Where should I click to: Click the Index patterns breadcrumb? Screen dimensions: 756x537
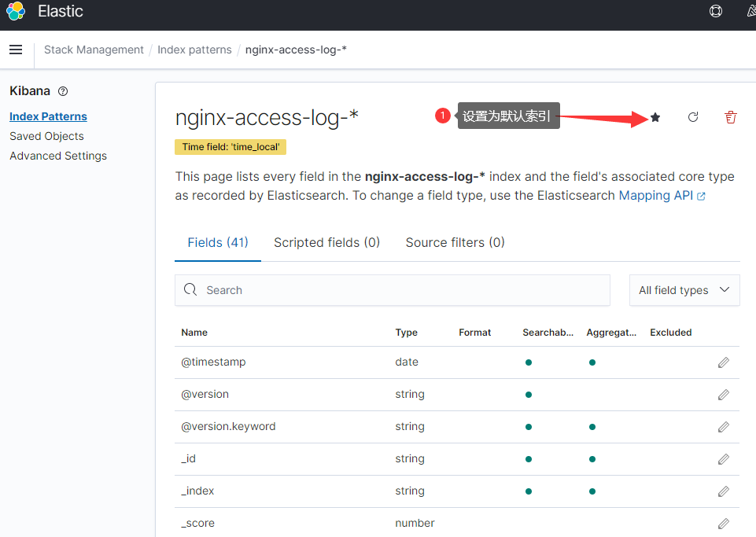194,50
